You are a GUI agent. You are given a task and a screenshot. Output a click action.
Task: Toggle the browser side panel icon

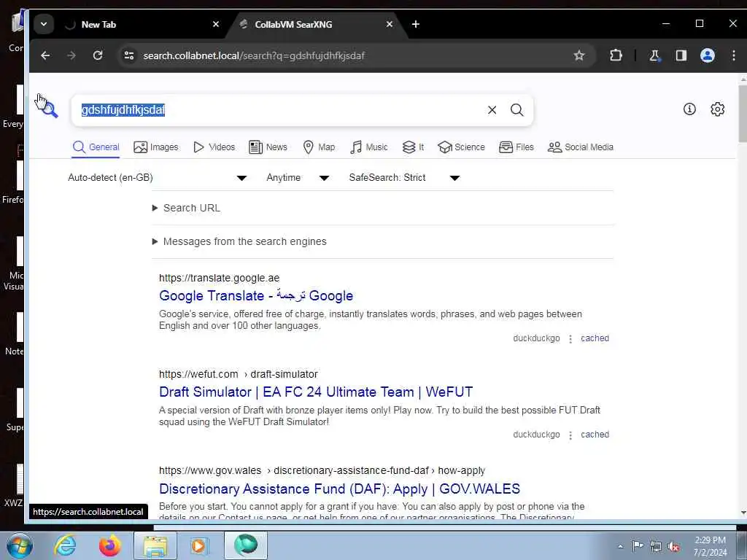tap(681, 55)
